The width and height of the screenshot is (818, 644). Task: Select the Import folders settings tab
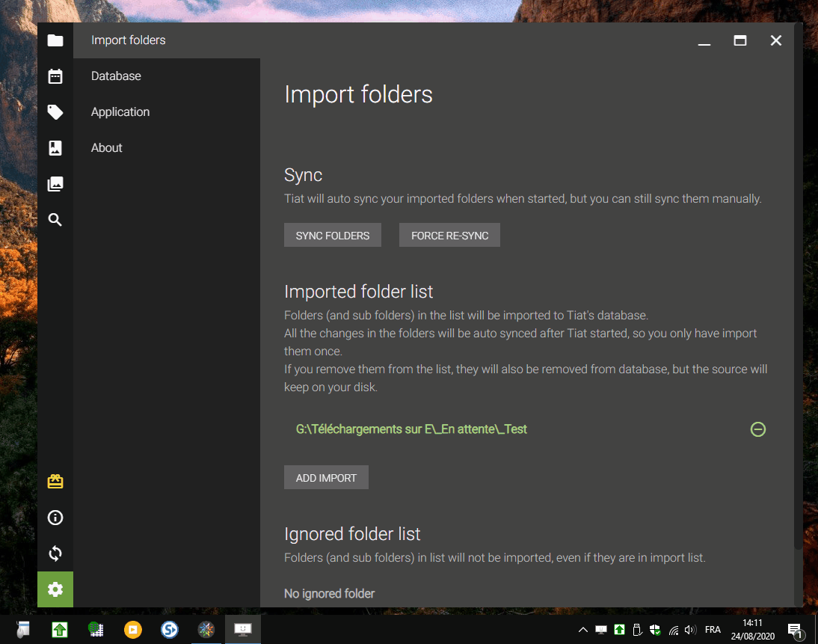pyautogui.click(x=167, y=40)
